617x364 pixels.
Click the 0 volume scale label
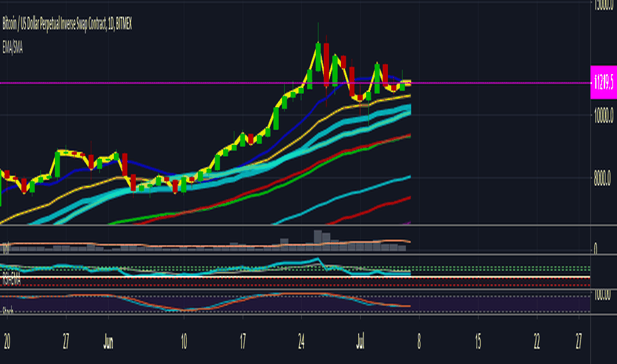click(x=595, y=248)
